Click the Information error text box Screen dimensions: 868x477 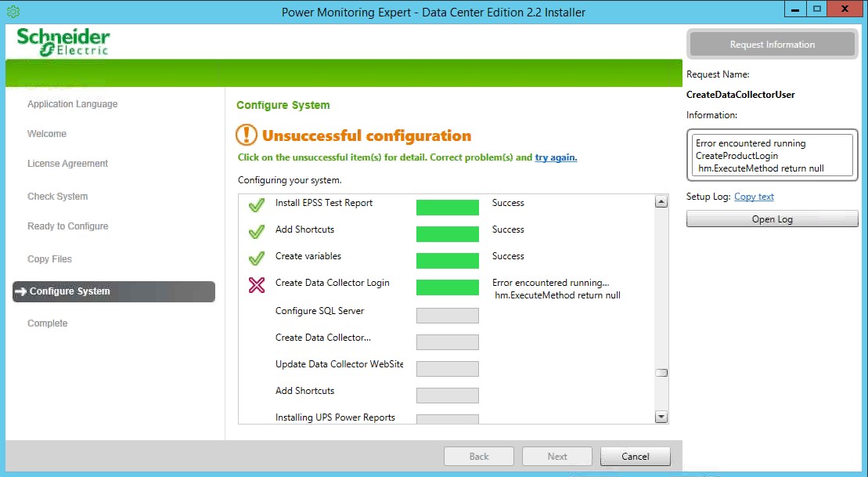click(773, 156)
